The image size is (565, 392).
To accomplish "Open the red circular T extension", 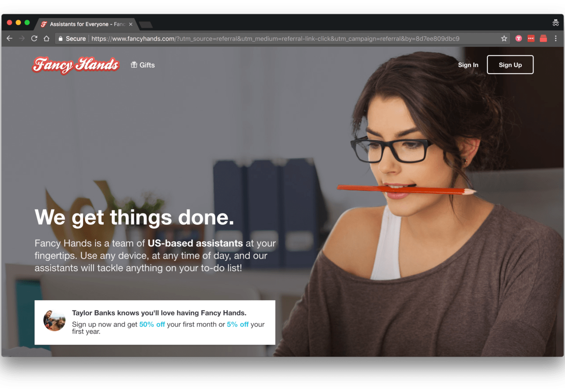I will (x=519, y=39).
